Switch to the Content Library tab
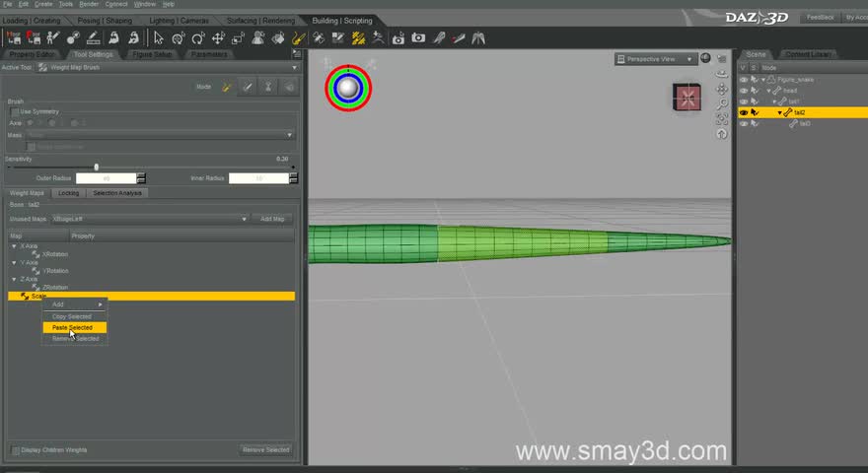This screenshot has height=473, width=868. click(808, 54)
